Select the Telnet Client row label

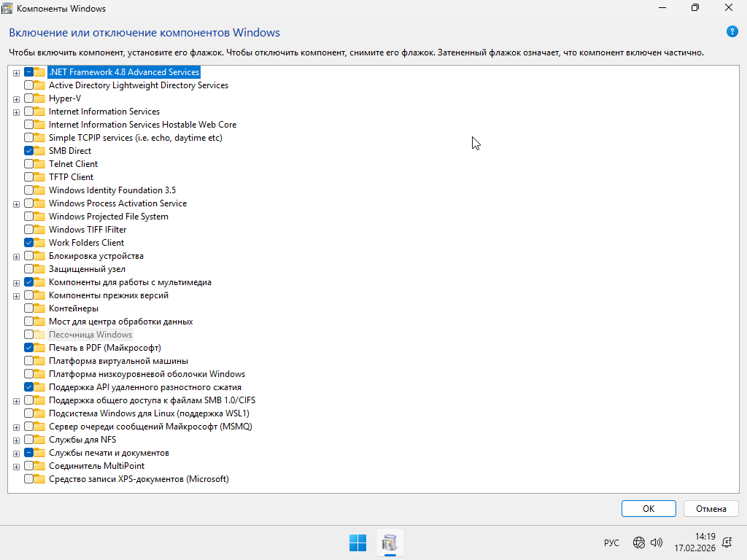pos(74,164)
